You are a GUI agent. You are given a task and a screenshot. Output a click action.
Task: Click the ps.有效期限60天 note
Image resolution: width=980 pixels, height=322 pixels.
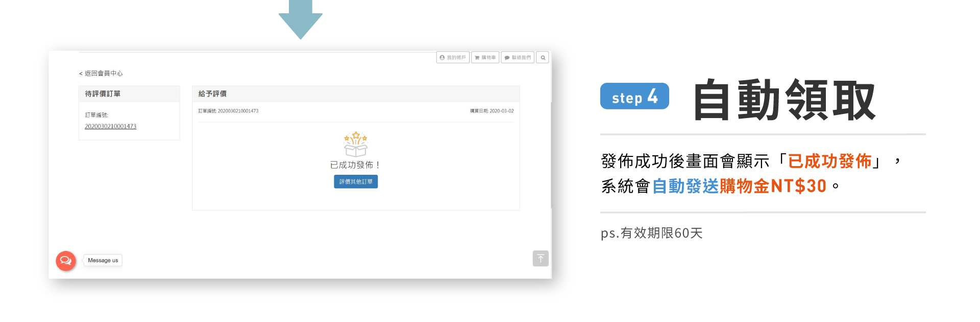(651, 233)
